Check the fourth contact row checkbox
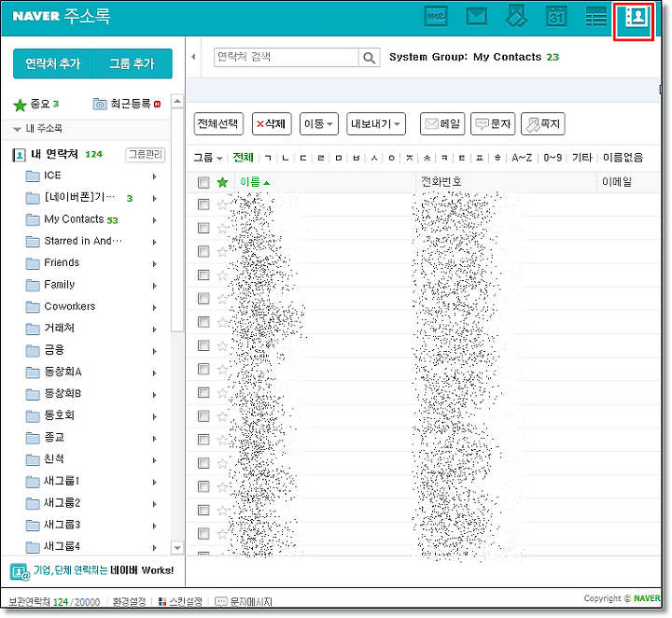This screenshot has height=618, width=672. pyautogui.click(x=203, y=275)
